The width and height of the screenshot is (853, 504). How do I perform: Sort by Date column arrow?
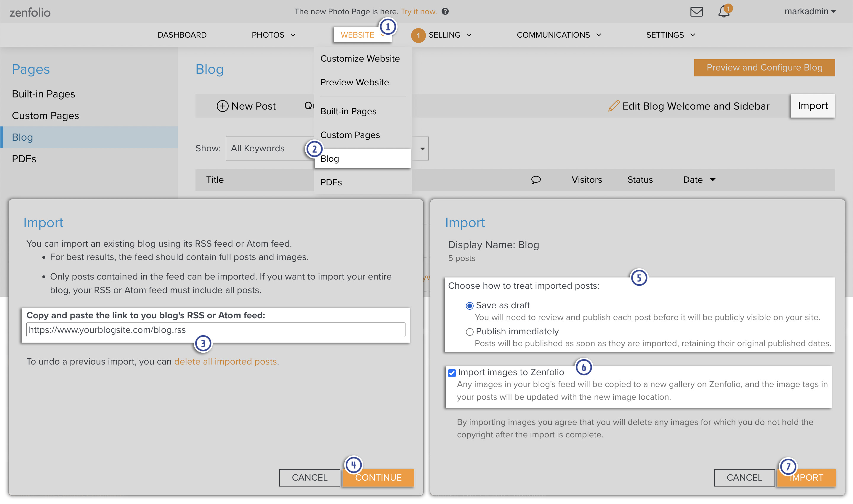tap(713, 179)
